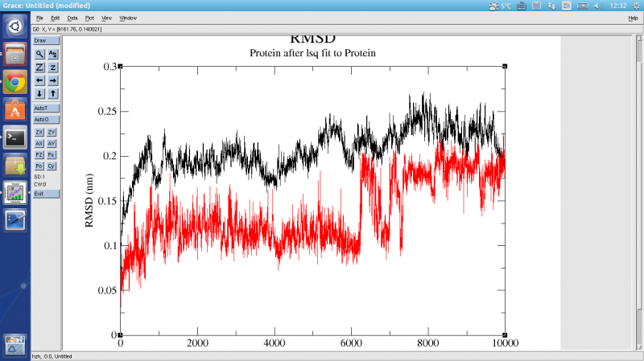Click the y-axis tick label 0.25
644x361 pixels.
[x=107, y=111]
